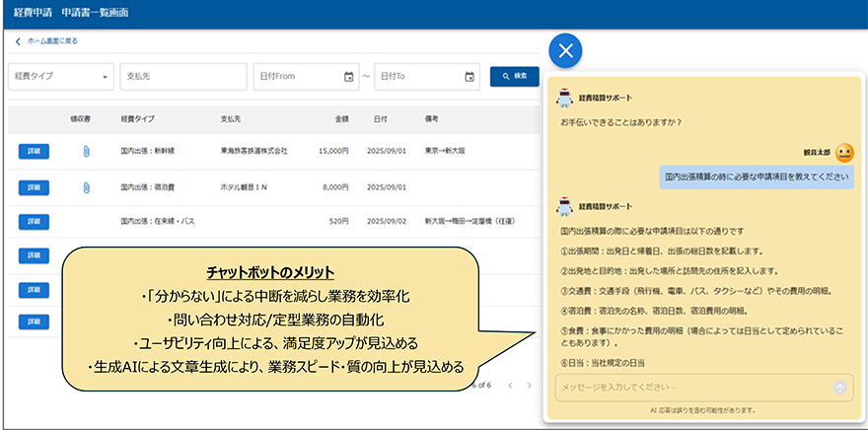Click the 日付To date field

coord(427,76)
